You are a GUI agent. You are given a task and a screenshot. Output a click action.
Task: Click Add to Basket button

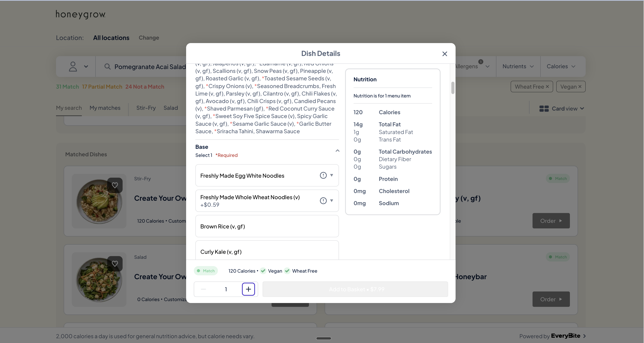(355, 289)
